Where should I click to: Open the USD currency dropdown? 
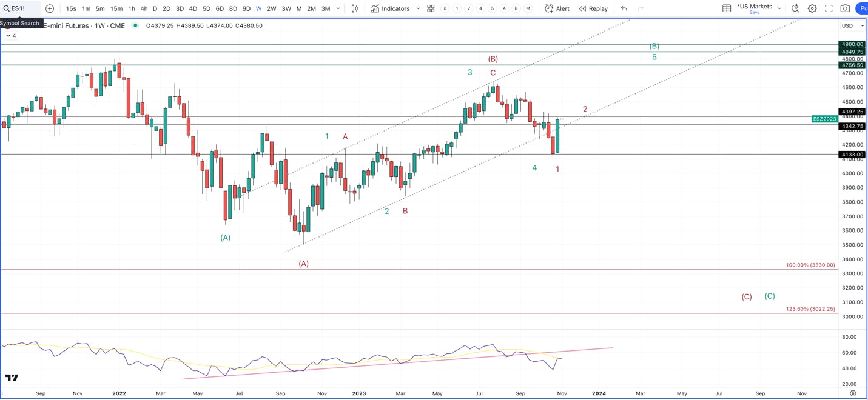pyautogui.click(x=853, y=25)
